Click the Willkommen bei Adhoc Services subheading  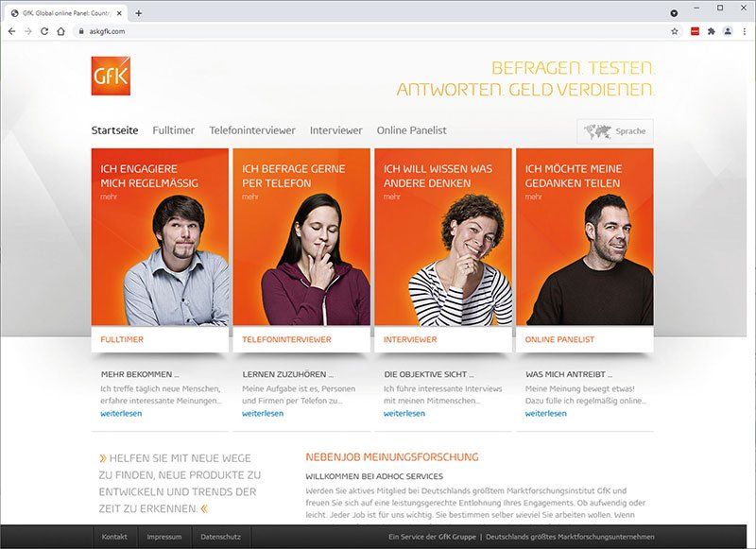click(374, 476)
